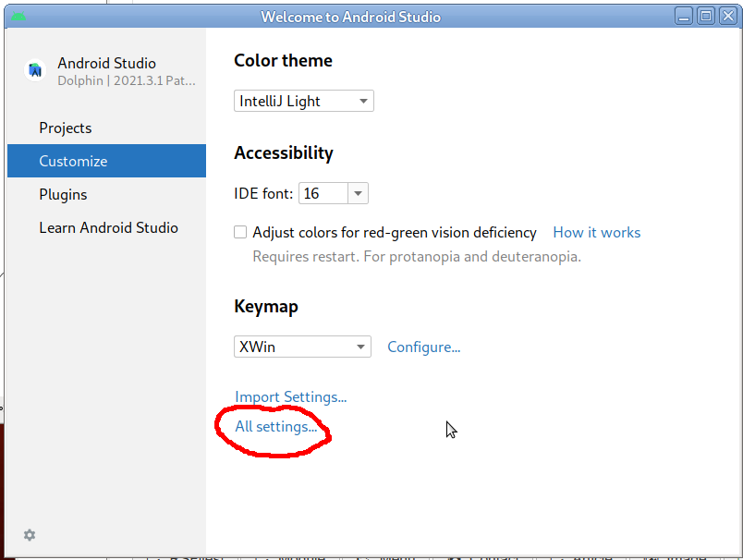Screen dimensions: 743x560
Task: Click Configure... next to the keymap
Action: [x=423, y=347]
